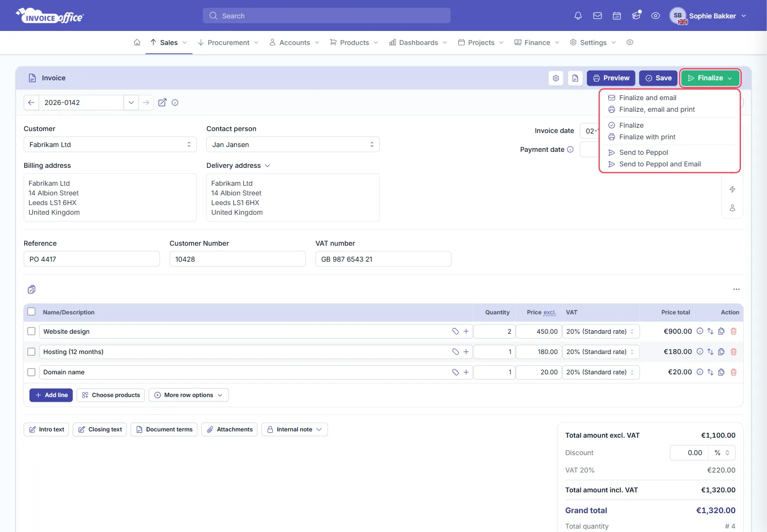
Task: Open Contact person dropdown Jan Jansen
Action: [x=293, y=145]
